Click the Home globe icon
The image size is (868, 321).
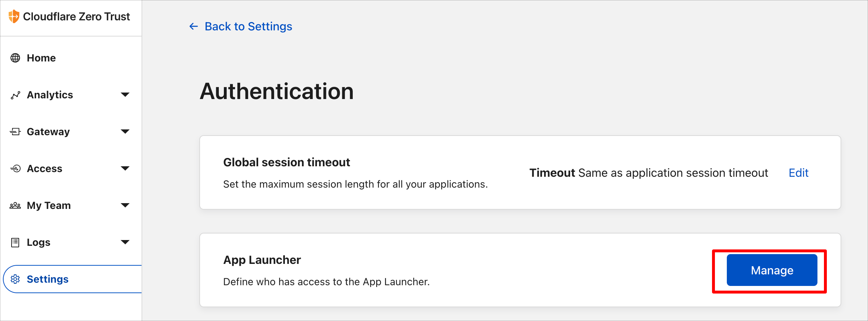(15, 58)
